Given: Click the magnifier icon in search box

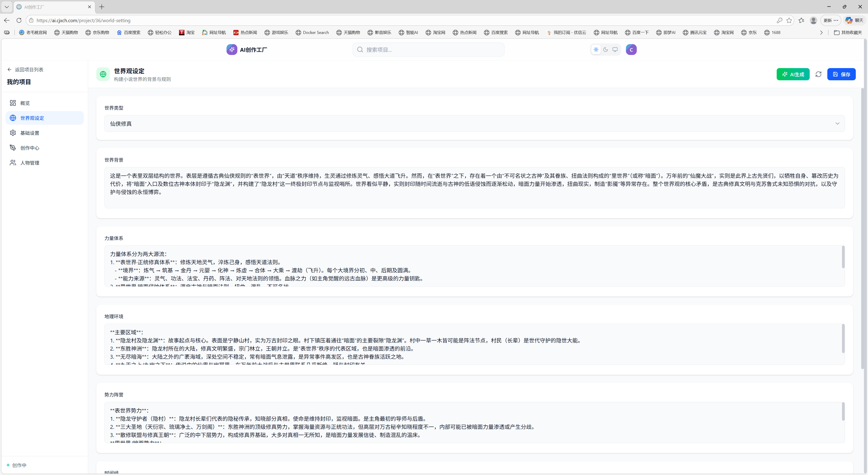Looking at the screenshot, I should click(x=360, y=50).
